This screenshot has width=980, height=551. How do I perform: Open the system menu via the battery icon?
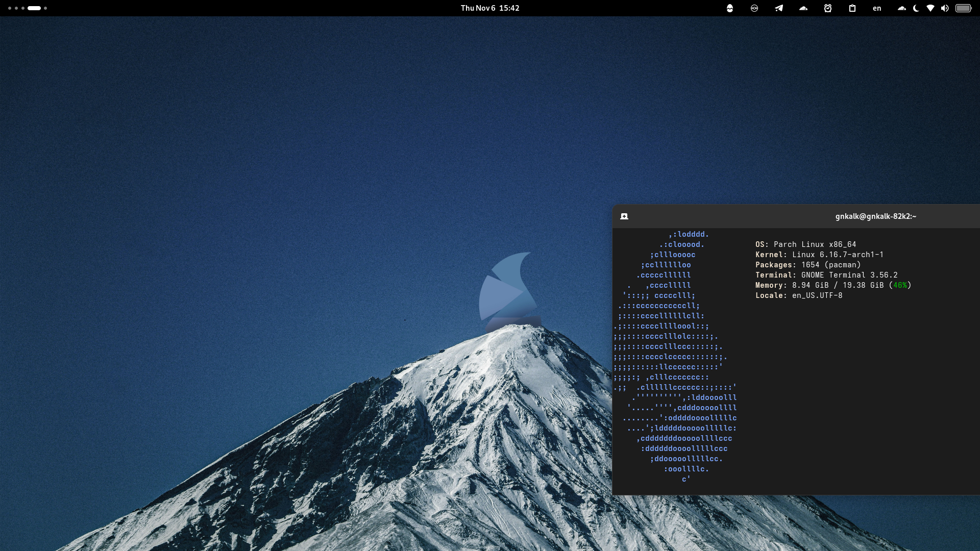pos(963,8)
